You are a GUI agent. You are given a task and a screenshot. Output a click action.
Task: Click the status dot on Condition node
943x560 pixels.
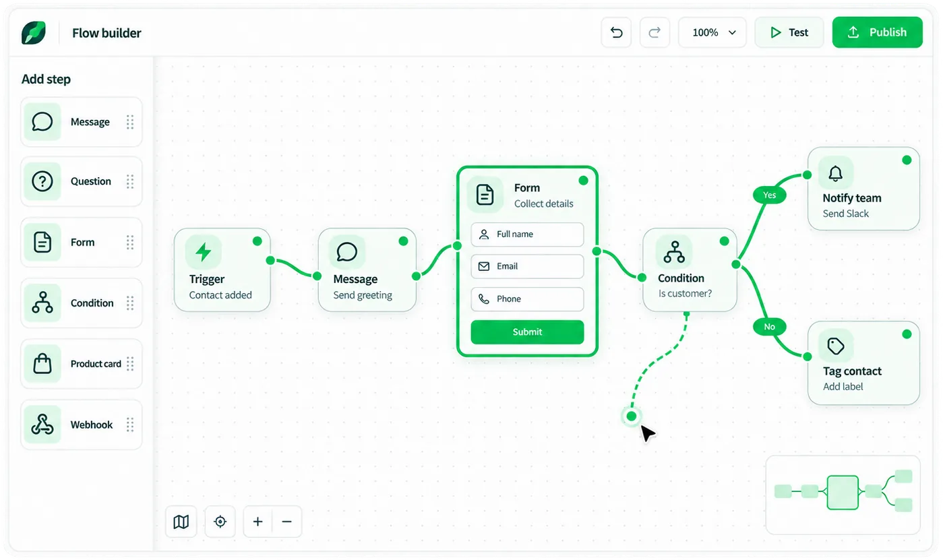coord(724,241)
